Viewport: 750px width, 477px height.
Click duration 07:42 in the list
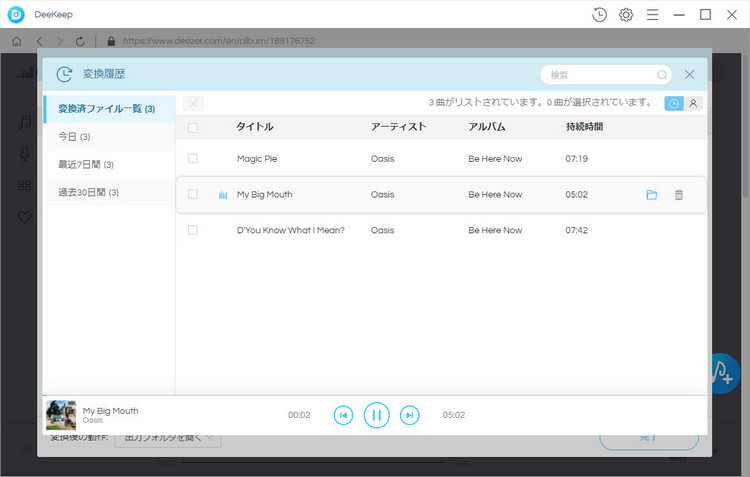[576, 230]
